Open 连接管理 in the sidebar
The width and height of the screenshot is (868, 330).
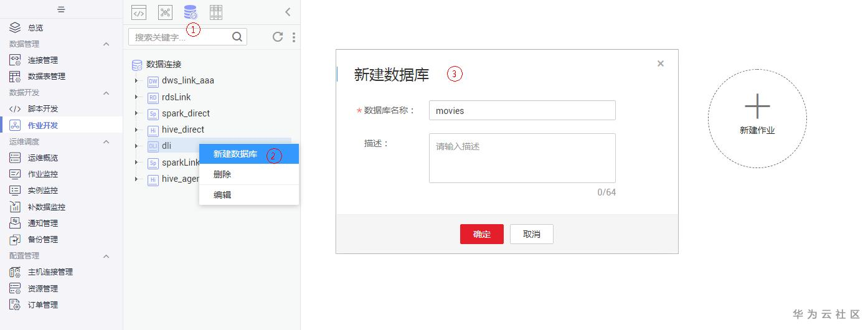pos(43,60)
